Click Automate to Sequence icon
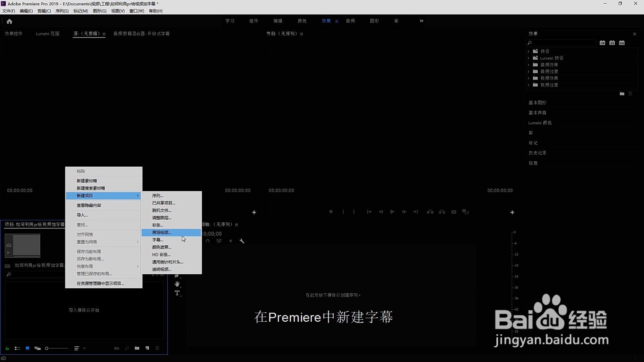The width and height of the screenshot is (644, 362). click(x=117, y=348)
